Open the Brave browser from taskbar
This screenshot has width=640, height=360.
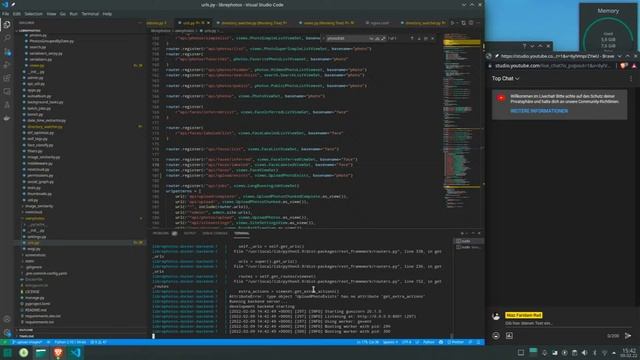(x=58, y=353)
